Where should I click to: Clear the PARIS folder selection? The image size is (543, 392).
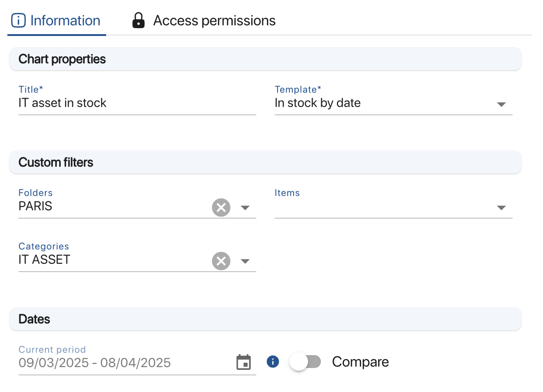tap(221, 208)
